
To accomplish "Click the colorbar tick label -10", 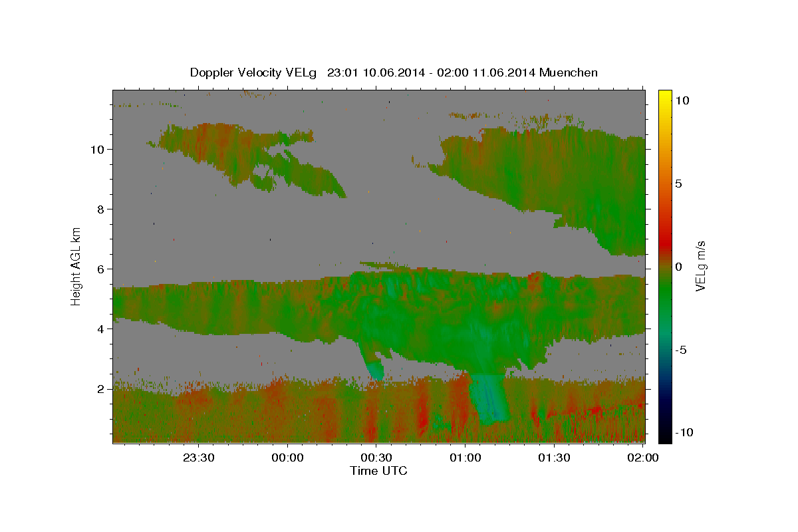I will coord(684,432).
